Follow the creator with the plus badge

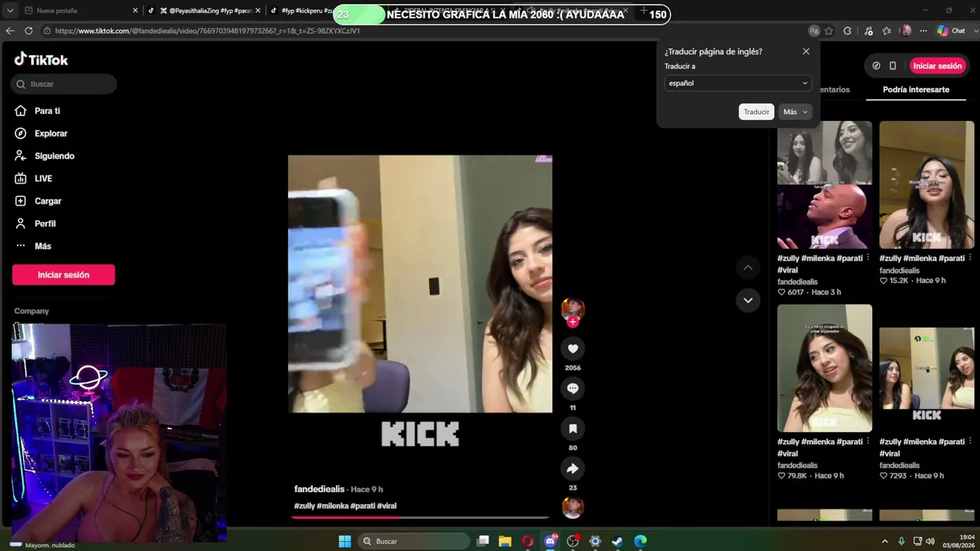click(x=573, y=322)
